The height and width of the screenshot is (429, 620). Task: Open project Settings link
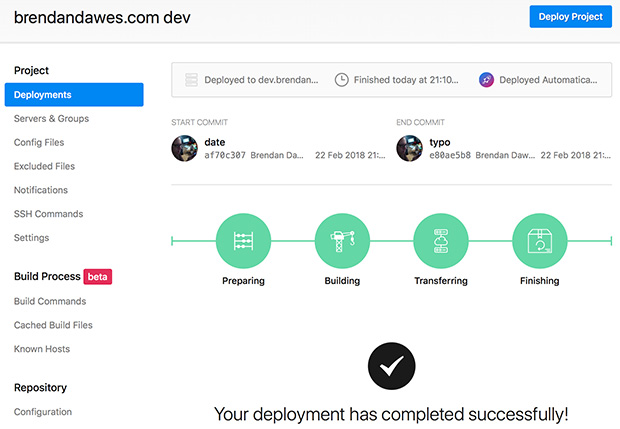point(31,238)
